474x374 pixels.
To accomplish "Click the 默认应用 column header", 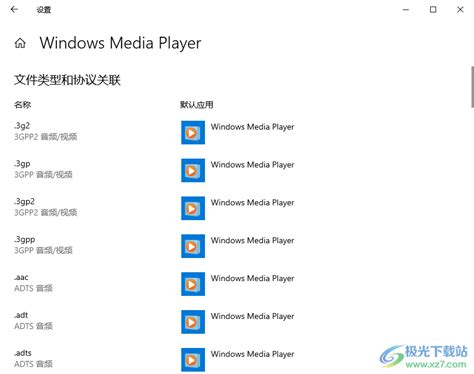I will click(197, 105).
